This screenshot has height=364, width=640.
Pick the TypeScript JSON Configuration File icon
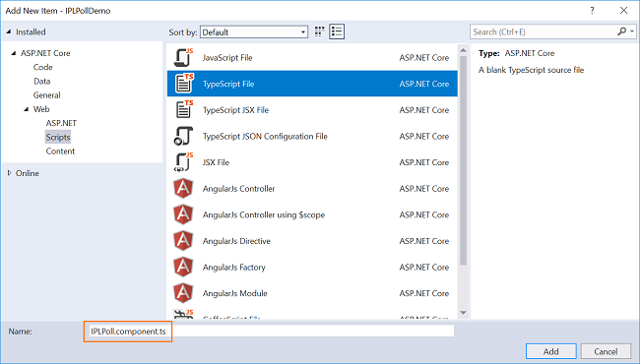183,136
